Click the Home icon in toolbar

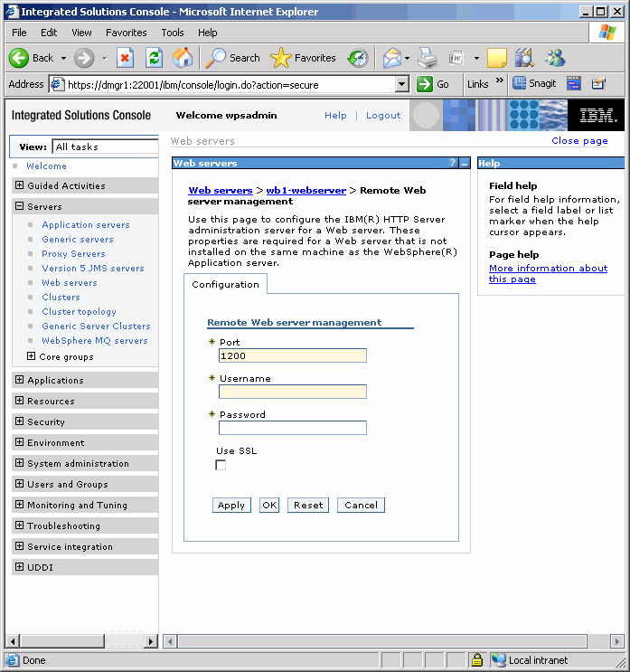pyautogui.click(x=183, y=58)
